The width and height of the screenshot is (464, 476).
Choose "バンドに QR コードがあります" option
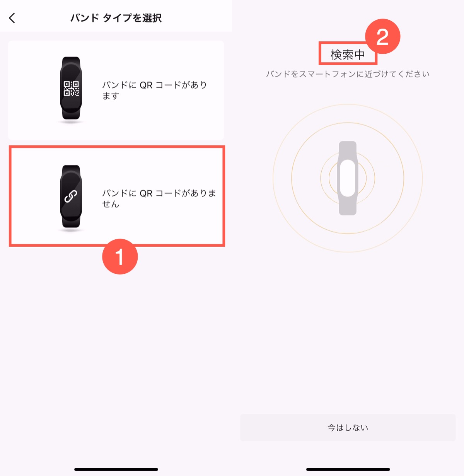click(x=155, y=90)
